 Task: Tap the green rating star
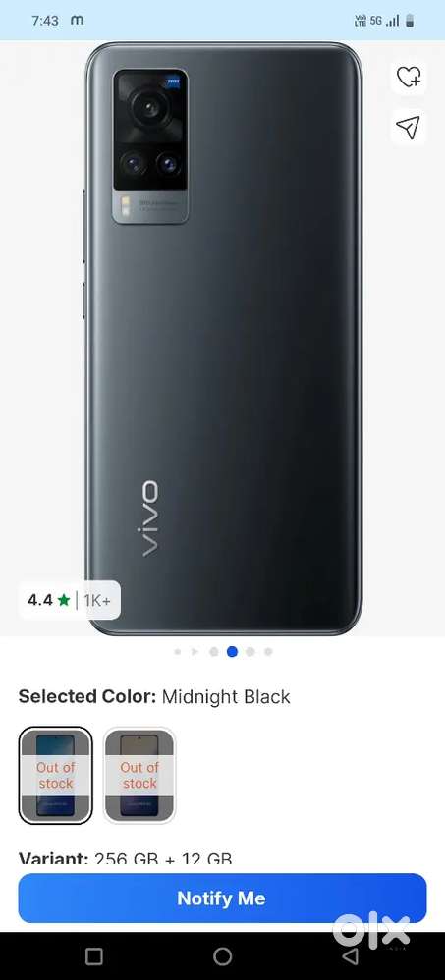(x=63, y=600)
